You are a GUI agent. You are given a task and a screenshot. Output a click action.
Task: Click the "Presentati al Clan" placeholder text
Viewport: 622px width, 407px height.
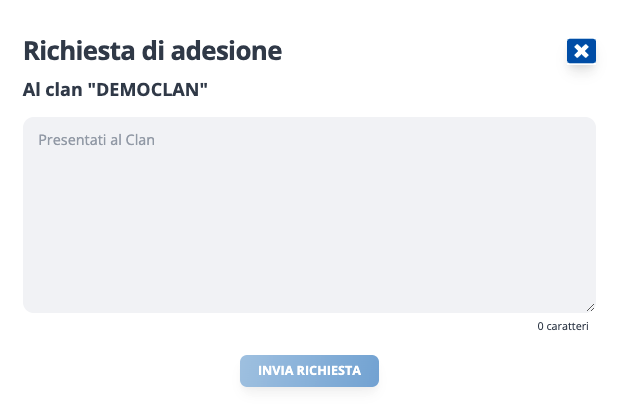click(96, 140)
